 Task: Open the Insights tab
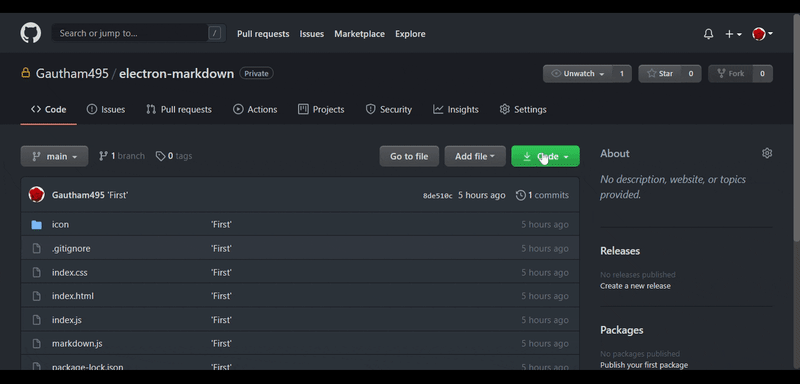point(456,109)
